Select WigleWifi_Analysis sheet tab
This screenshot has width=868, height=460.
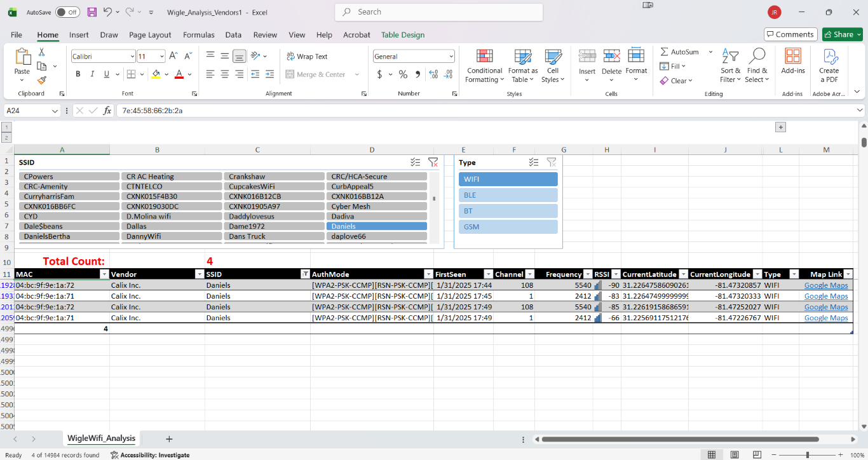pyautogui.click(x=102, y=438)
